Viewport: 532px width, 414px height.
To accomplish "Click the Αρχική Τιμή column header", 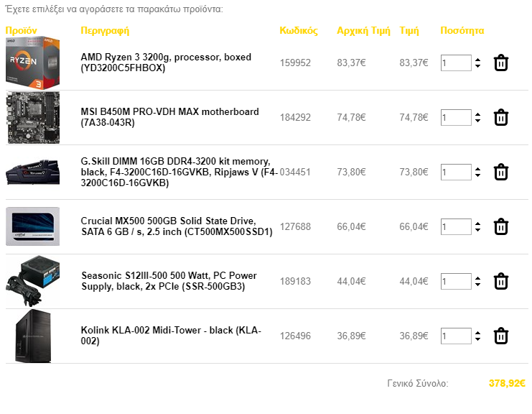I will click(x=363, y=31).
